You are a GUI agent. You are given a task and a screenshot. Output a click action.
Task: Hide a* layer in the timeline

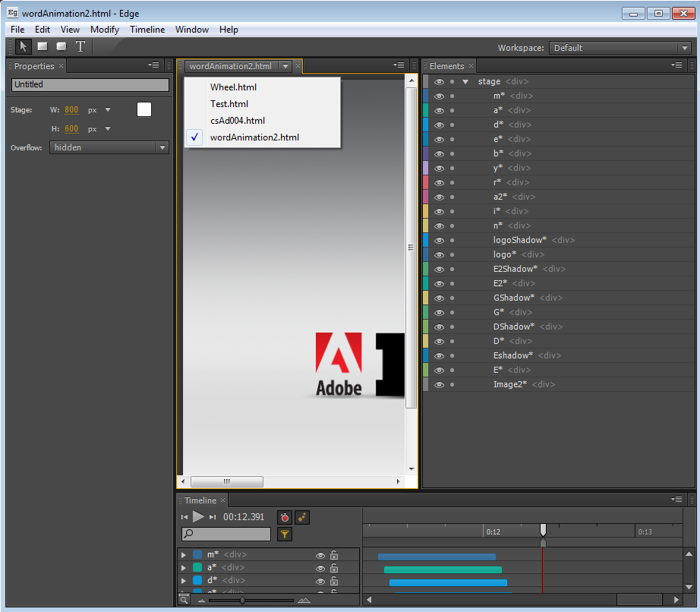[320, 568]
